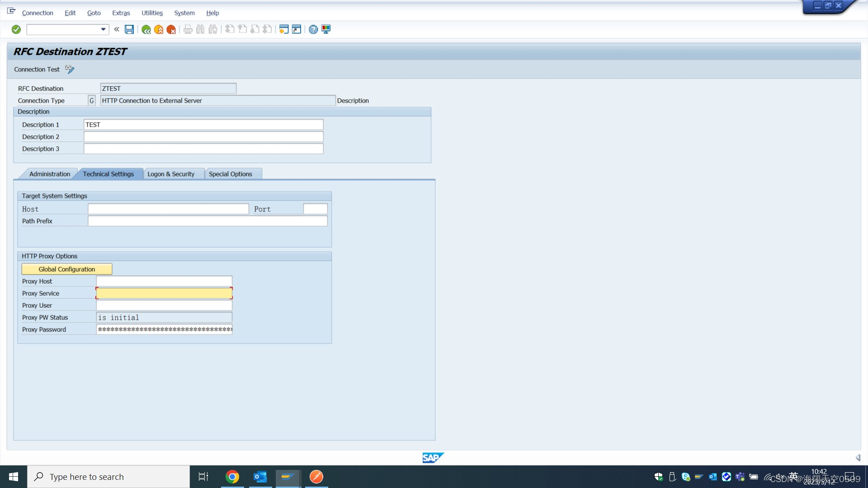The width and height of the screenshot is (868, 488).
Task: Switch to the Logon & Security tab
Action: coord(171,174)
